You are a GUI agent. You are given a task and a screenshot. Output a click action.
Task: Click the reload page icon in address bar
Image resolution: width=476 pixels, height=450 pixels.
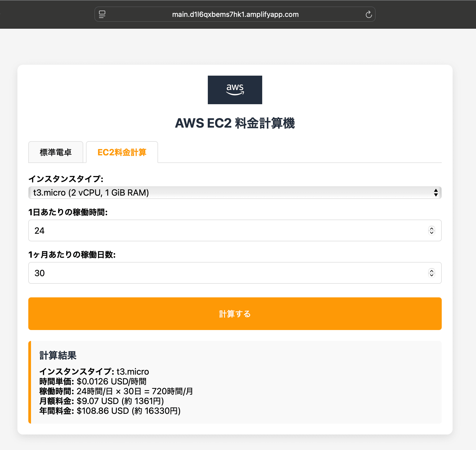click(369, 14)
